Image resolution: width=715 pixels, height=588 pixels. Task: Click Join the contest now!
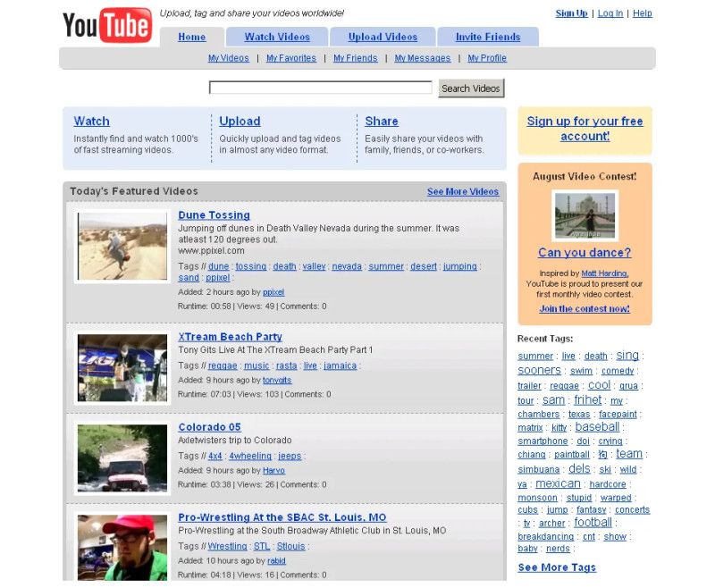click(585, 308)
